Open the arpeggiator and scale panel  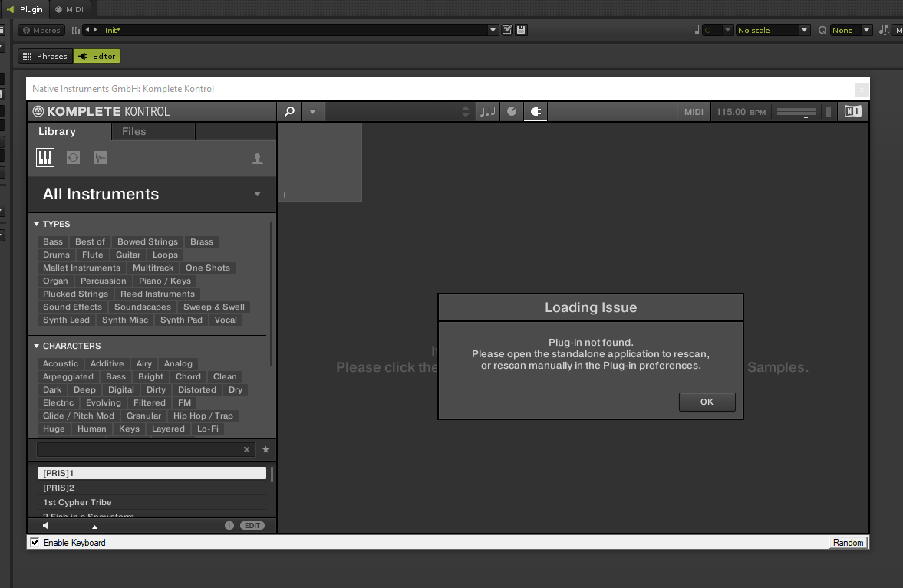tap(488, 112)
